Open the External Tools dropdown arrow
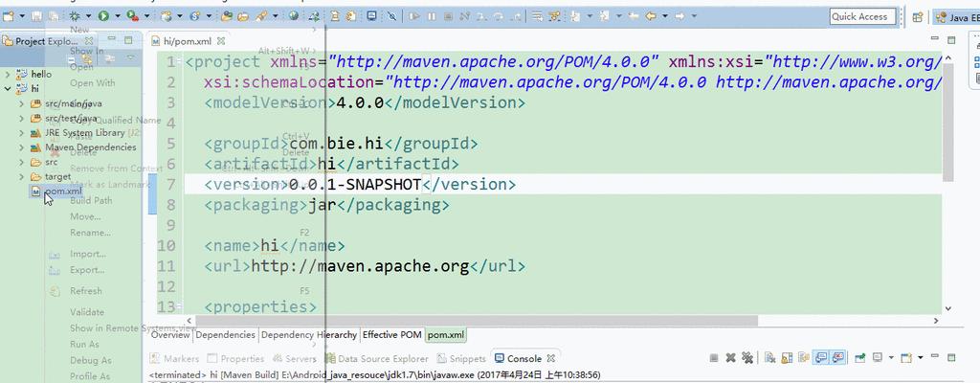The height and width of the screenshot is (383, 980). pyautogui.click(x=147, y=16)
